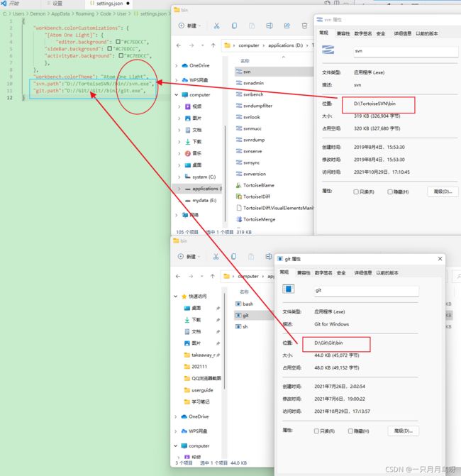
Task: Open 新建 dropdown in lower Explorer
Action: click(189, 257)
